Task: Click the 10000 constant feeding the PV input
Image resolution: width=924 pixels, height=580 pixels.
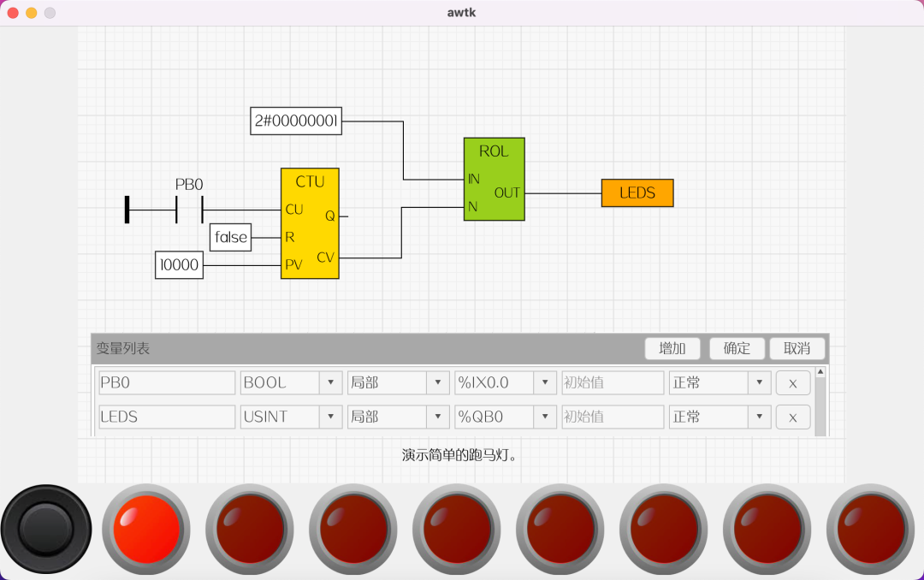Action: pyautogui.click(x=178, y=265)
